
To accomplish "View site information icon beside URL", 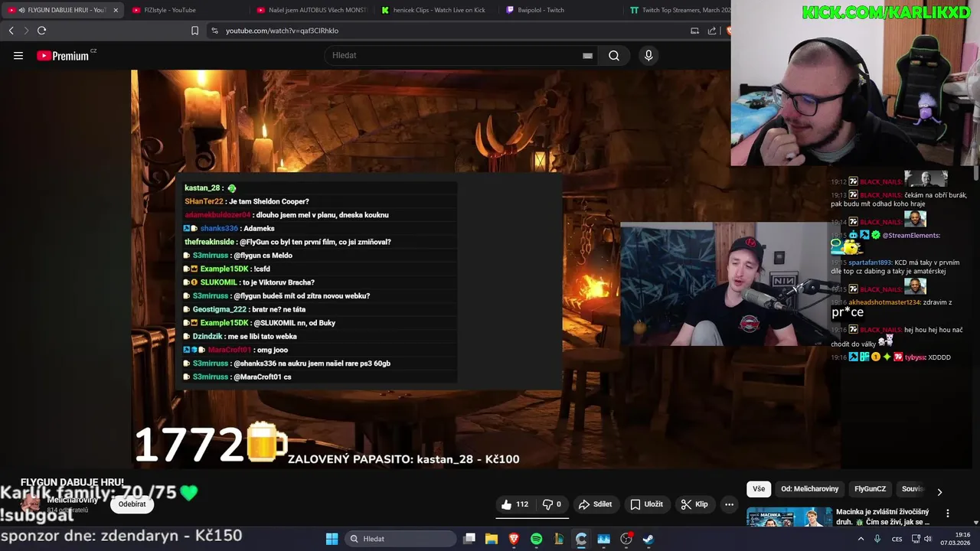I will pos(214,31).
